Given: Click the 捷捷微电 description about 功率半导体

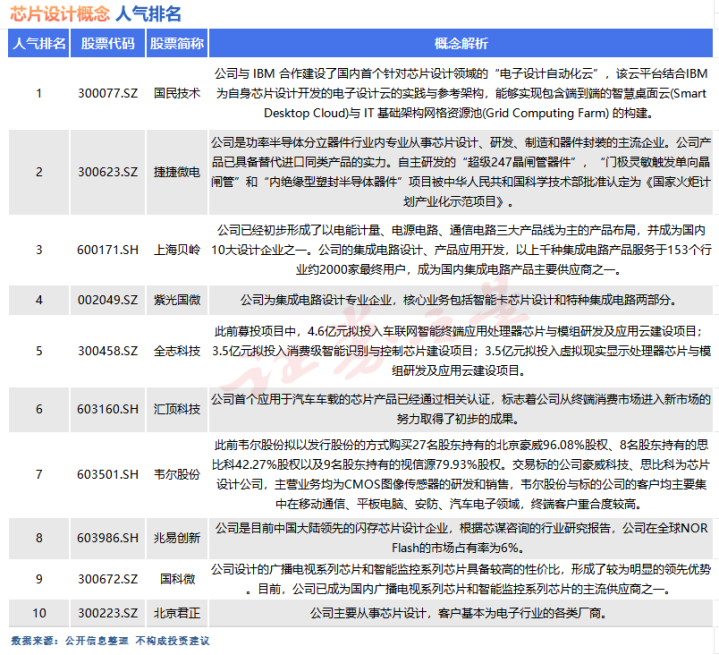Looking at the screenshot, I should click(461, 172).
